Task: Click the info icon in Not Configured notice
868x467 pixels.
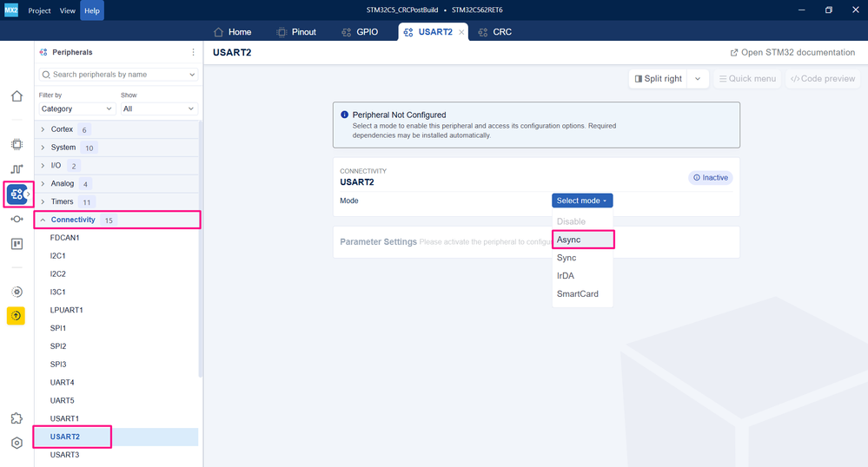Action: [344, 115]
